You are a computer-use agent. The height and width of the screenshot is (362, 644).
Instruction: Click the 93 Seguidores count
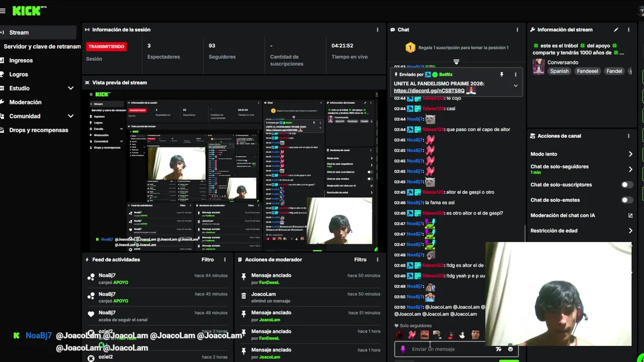click(x=212, y=46)
